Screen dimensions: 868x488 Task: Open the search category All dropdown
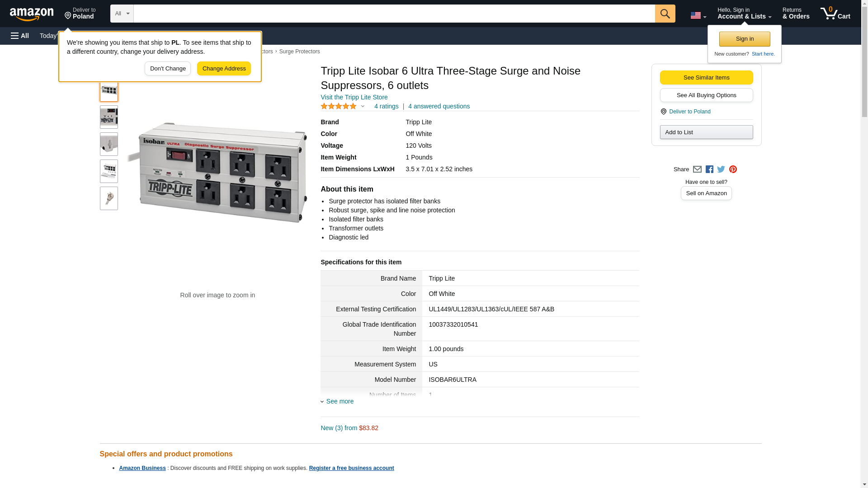click(x=122, y=14)
